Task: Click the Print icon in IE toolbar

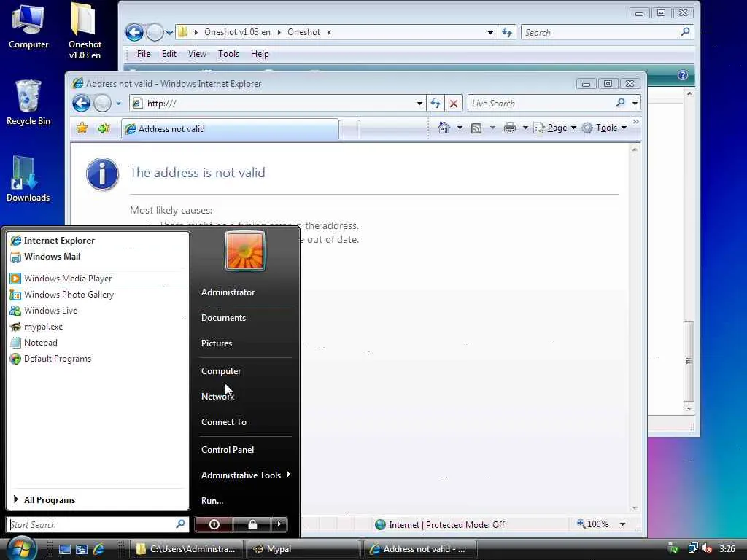Action: (510, 128)
